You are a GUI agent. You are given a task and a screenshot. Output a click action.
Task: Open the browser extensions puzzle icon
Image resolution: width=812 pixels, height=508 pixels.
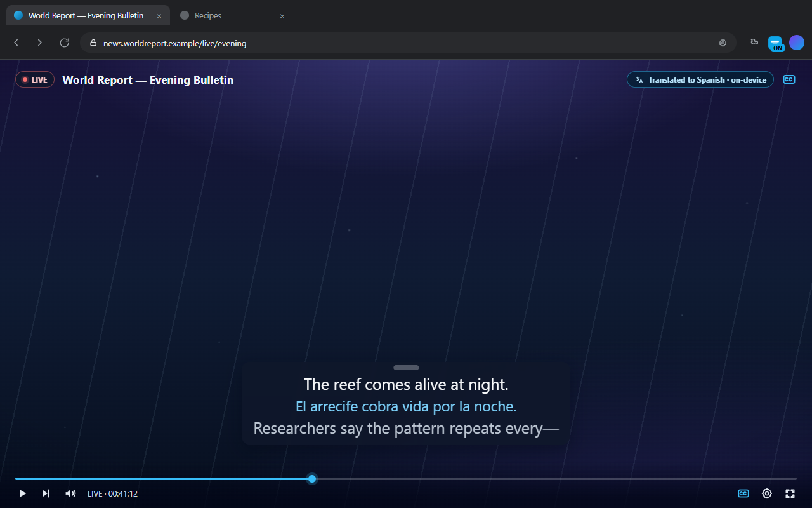[x=754, y=43]
